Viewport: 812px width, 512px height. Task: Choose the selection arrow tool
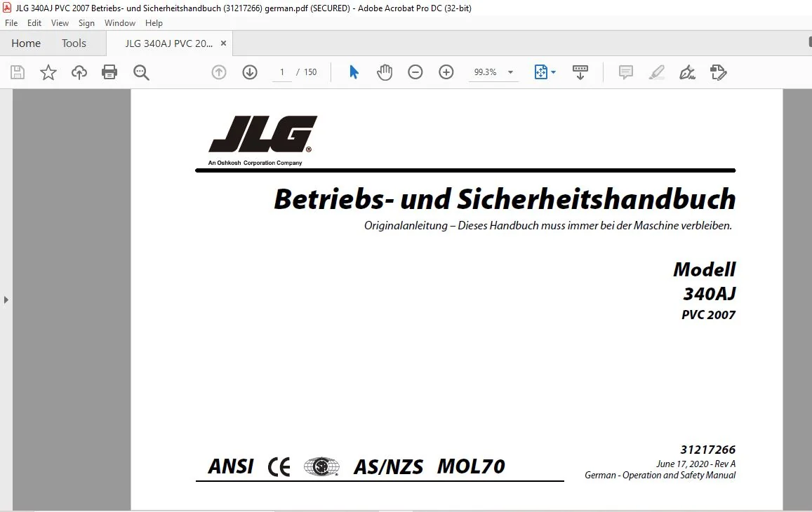click(x=354, y=72)
